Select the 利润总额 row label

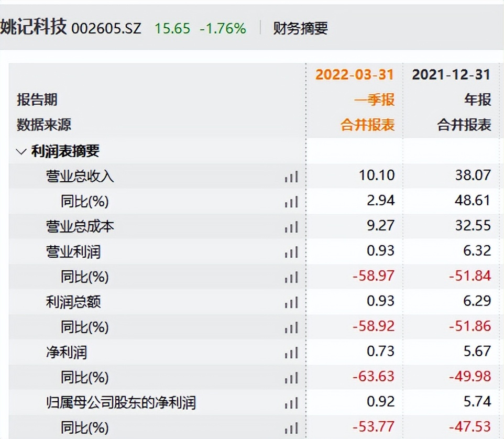point(73,302)
